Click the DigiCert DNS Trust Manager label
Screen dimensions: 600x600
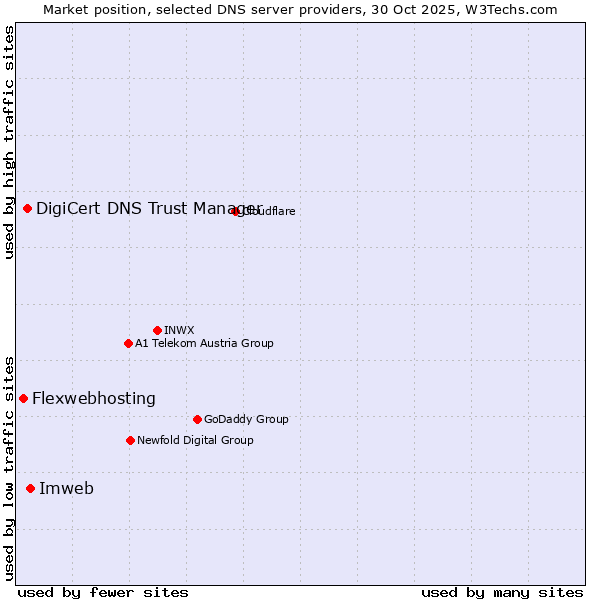[148, 208]
